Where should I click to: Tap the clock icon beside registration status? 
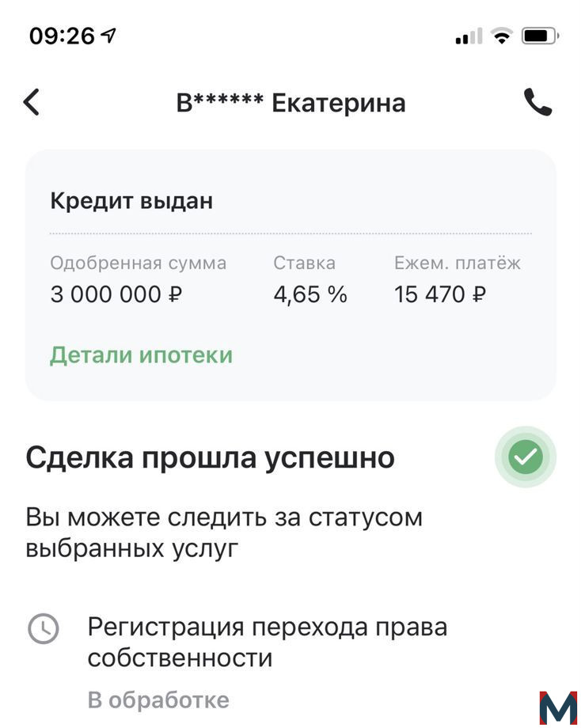point(44,628)
